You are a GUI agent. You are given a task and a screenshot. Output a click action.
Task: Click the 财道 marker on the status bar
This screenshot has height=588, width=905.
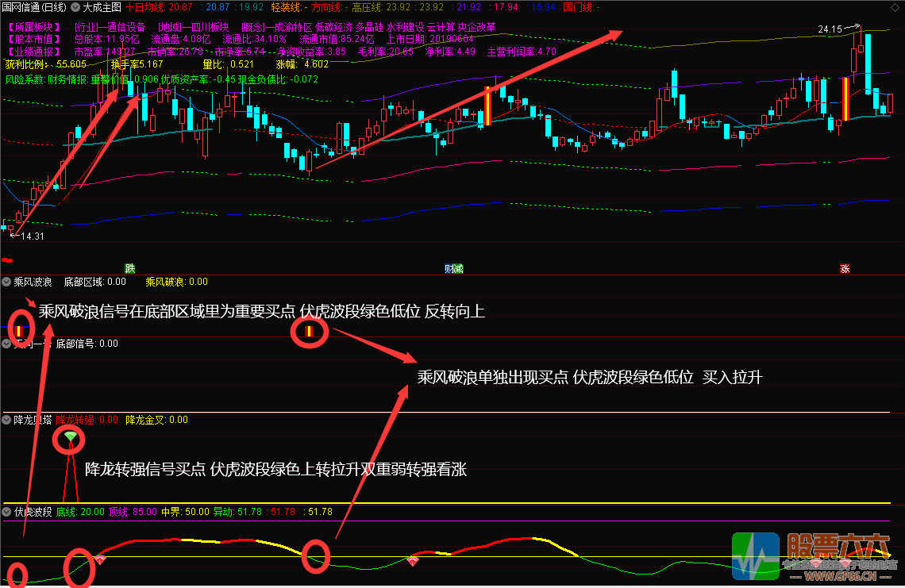pyautogui.click(x=453, y=268)
